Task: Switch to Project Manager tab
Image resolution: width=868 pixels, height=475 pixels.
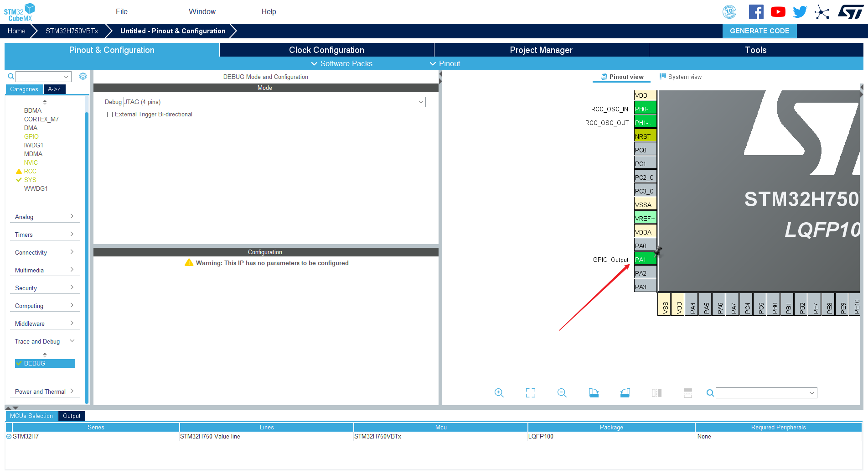Action: coord(541,50)
